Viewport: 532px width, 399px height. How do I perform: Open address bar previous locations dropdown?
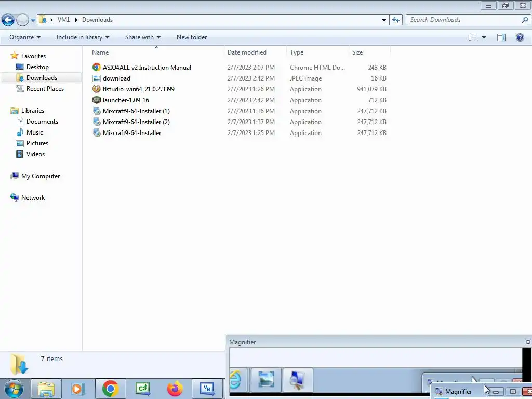(384, 20)
